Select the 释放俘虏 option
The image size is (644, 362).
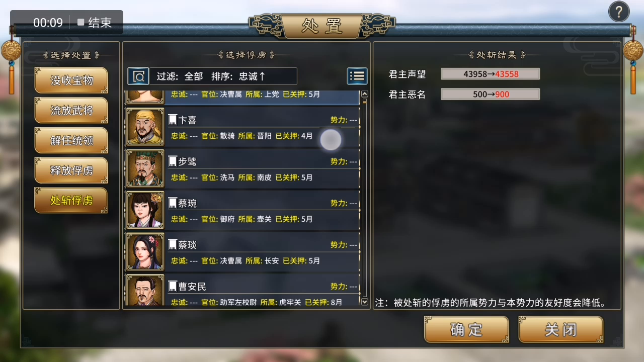click(x=71, y=171)
